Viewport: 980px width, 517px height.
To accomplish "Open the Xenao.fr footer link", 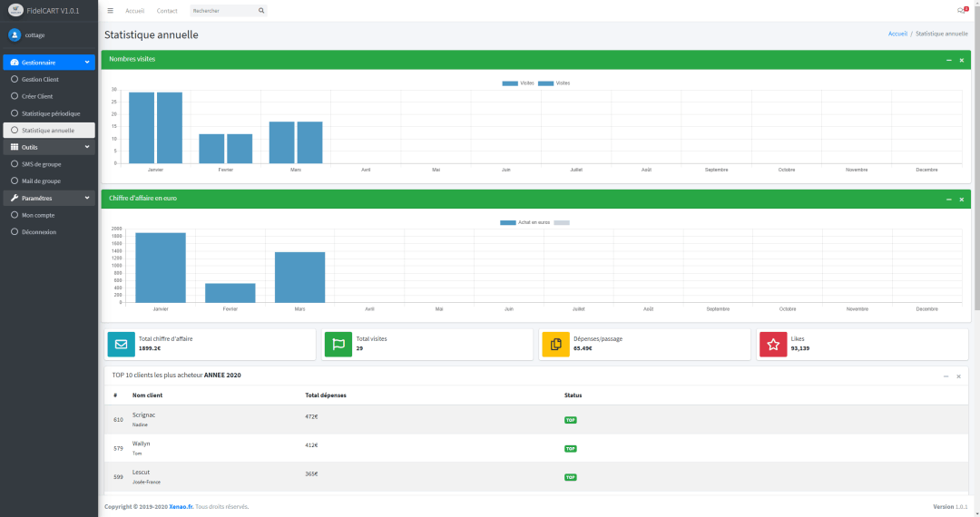I will [181, 506].
